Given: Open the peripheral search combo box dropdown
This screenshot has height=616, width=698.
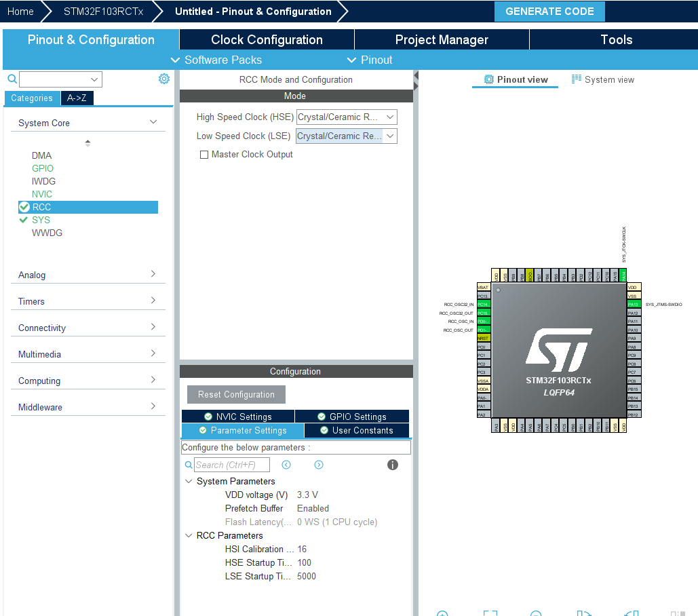Looking at the screenshot, I should pos(94,79).
